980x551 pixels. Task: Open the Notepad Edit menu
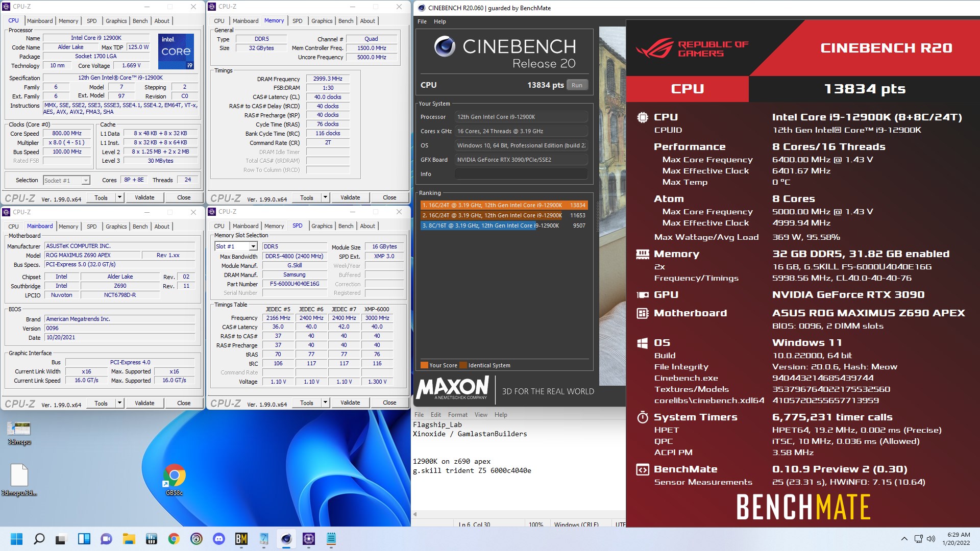436,415
